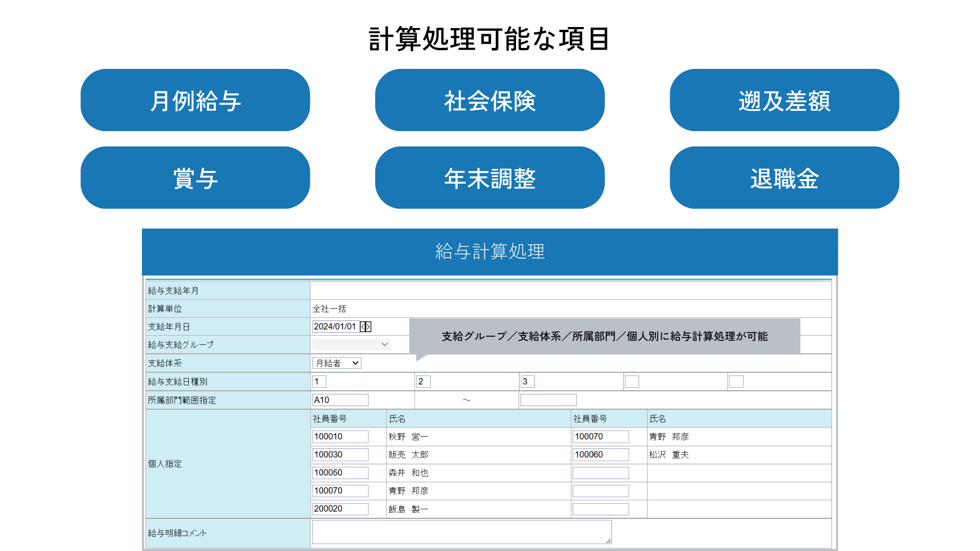Image resolution: width=980 pixels, height=551 pixels.
Task: Open the 退職金 item
Action: click(784, 178)
